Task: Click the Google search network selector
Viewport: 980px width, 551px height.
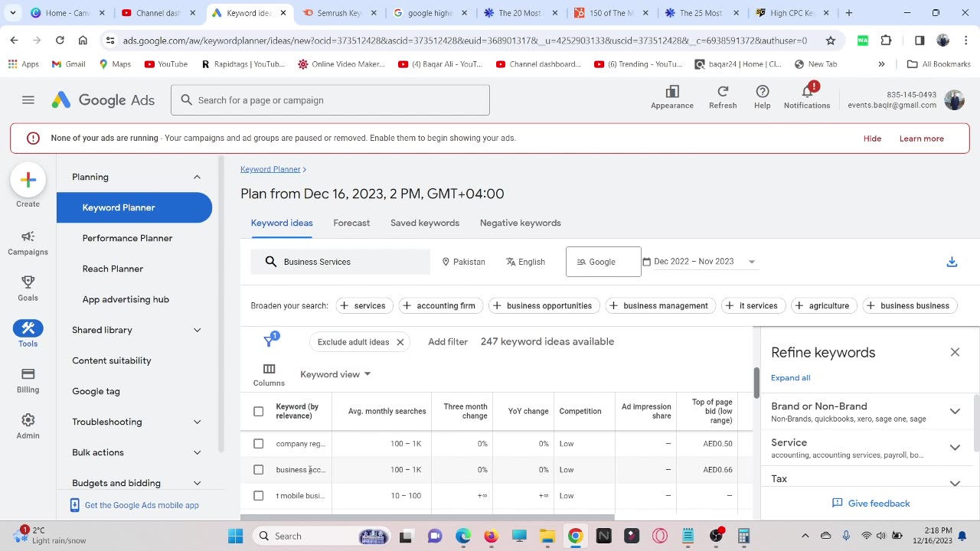Action: click(x=603, y=262)
